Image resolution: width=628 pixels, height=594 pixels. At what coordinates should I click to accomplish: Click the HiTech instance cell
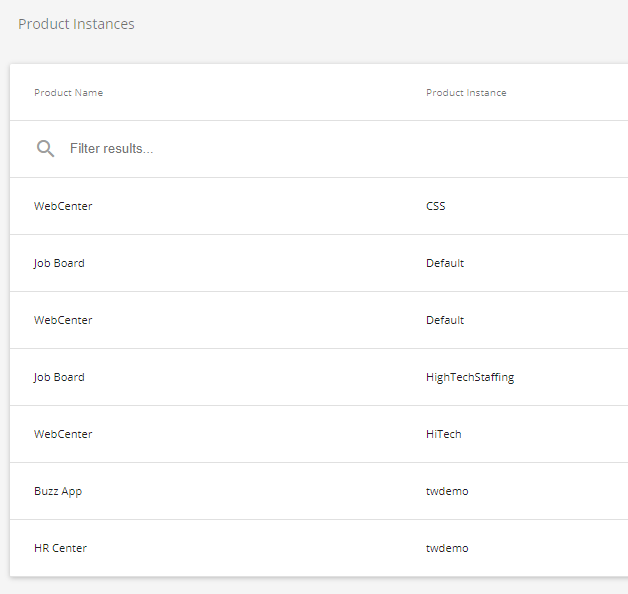pyautogui.click(x=444, y=434)
